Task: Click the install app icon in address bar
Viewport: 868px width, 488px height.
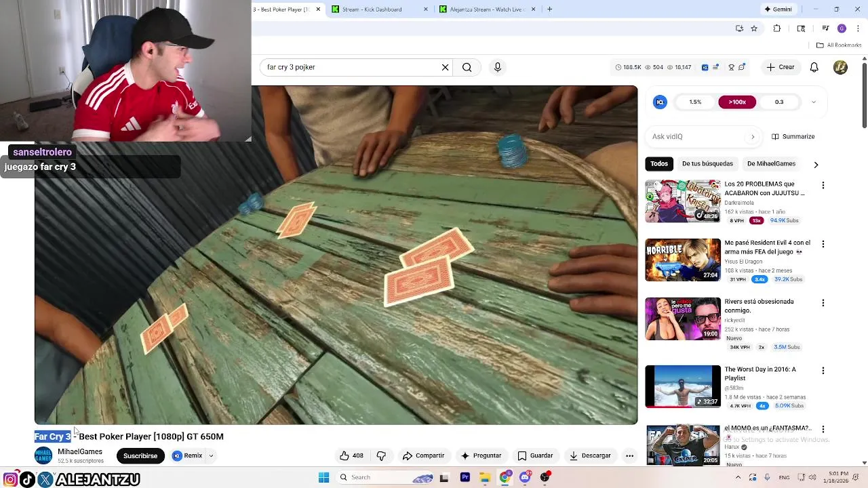Action: pos(739,28)
